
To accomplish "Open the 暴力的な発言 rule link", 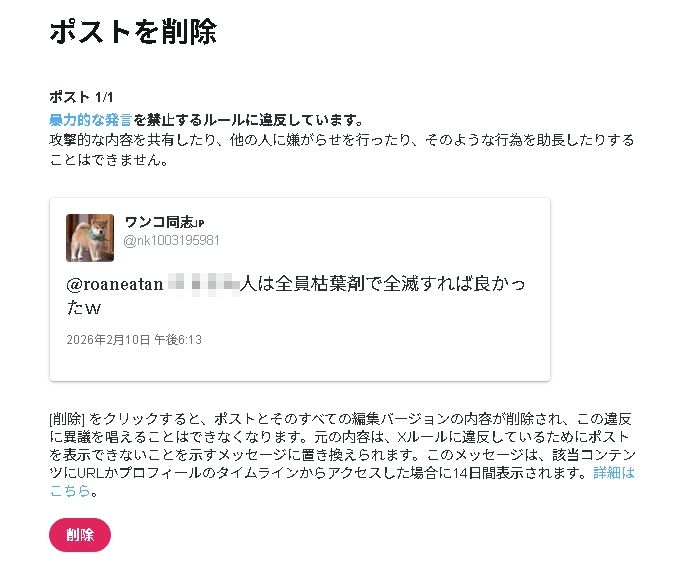I will point(90,121).
